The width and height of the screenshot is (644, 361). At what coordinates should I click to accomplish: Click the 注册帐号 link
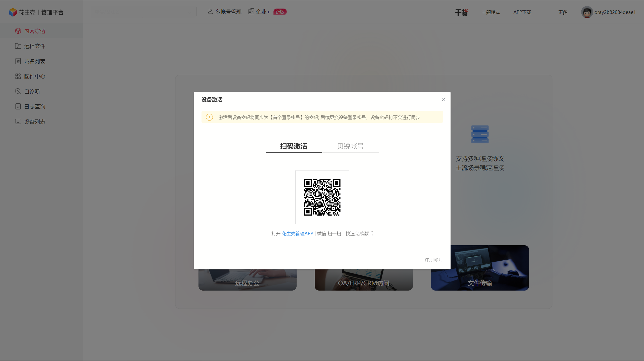pos(433,260)
